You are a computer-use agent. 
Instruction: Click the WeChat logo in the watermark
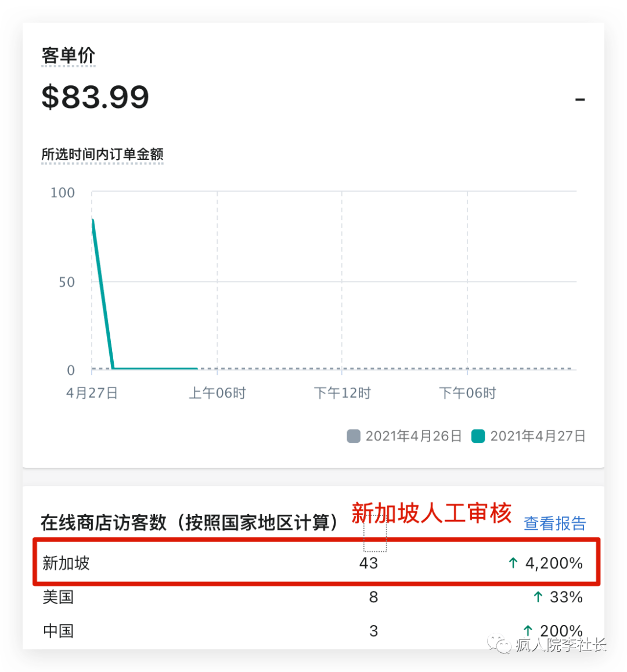pyautogui.click(x=499, y=643)
